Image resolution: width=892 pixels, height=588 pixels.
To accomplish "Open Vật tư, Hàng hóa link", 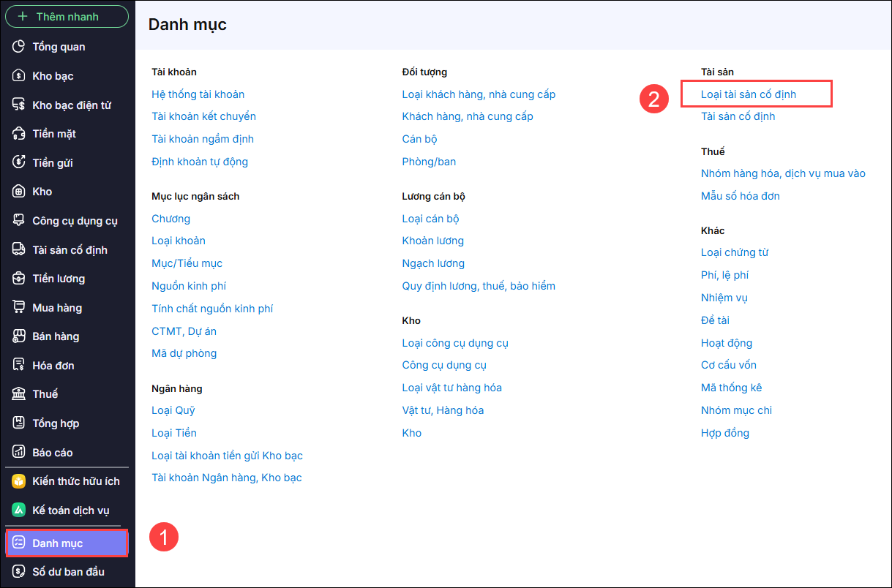I will [x=443, y=410].
